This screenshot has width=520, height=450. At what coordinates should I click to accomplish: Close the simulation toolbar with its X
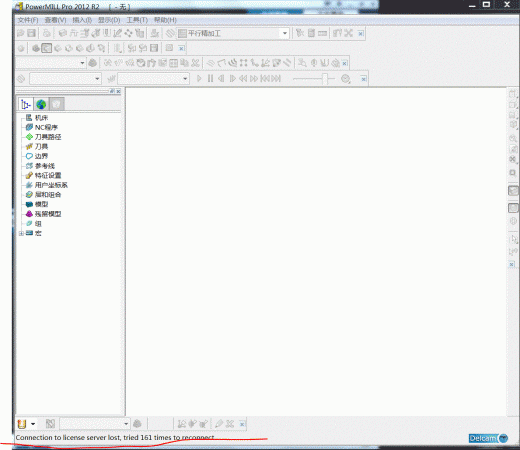pos(364,79)
